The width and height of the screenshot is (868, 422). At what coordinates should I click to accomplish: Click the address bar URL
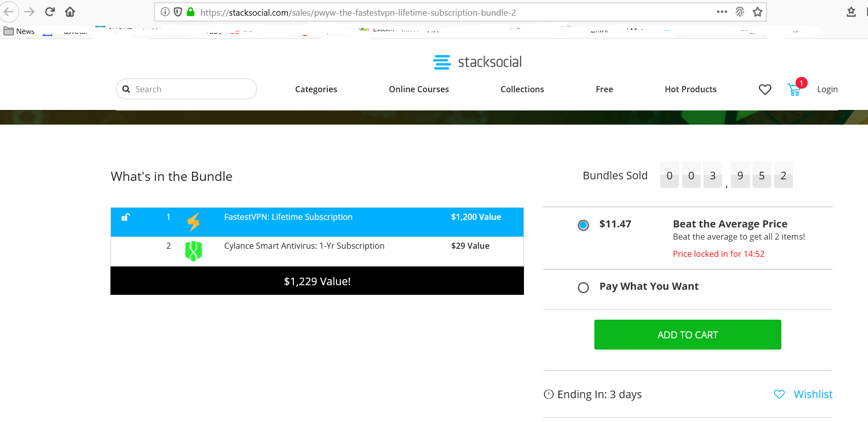(358, 13)
